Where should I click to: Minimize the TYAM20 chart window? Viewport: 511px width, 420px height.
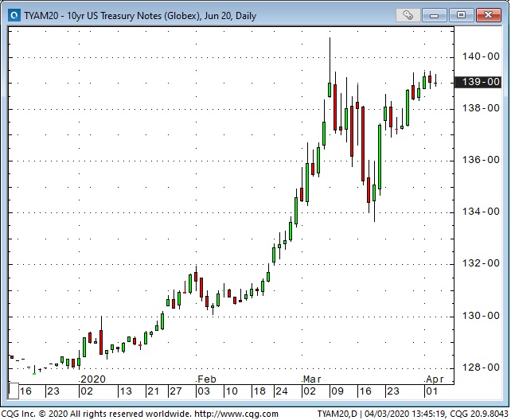point(435,15)
